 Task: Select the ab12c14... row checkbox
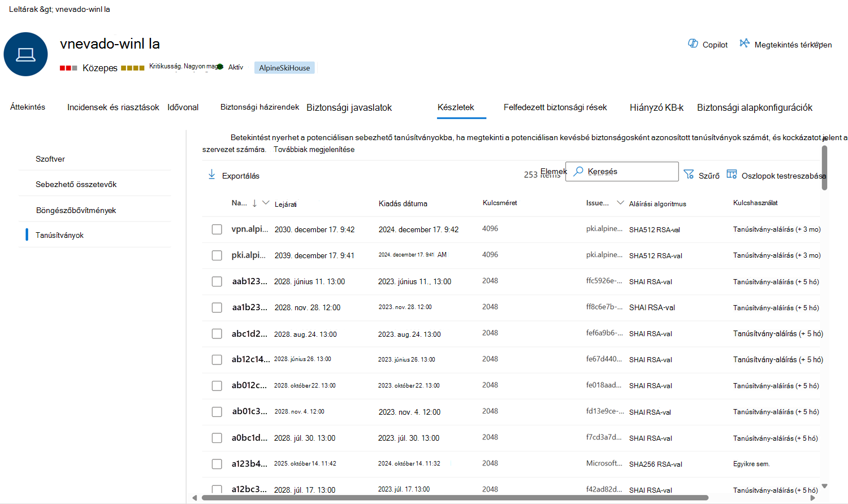(217, 359)
